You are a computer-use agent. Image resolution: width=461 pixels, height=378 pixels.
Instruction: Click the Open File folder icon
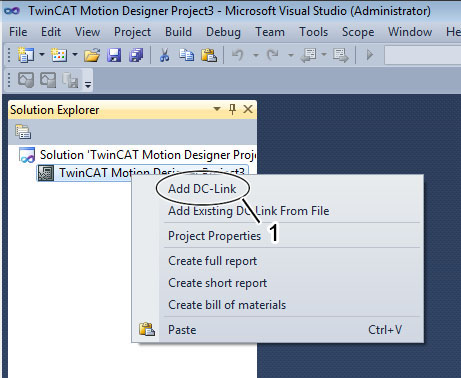click(x=92, y=55)
